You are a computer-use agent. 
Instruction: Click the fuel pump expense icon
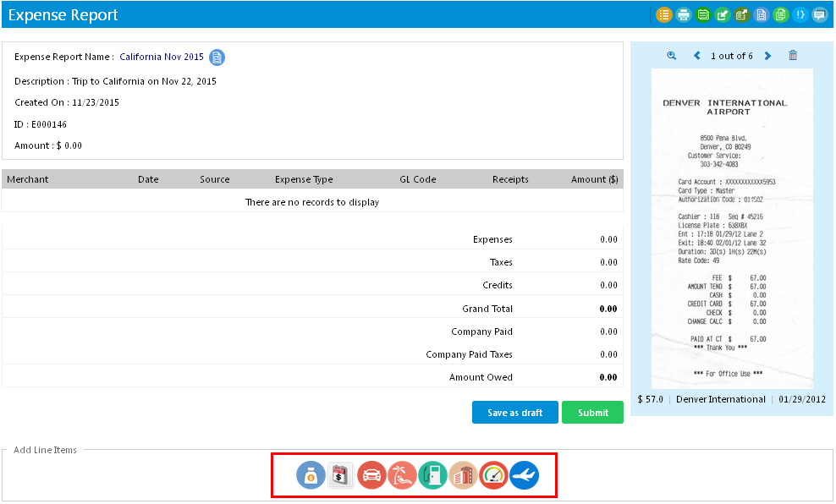click(x=432, y=474)
